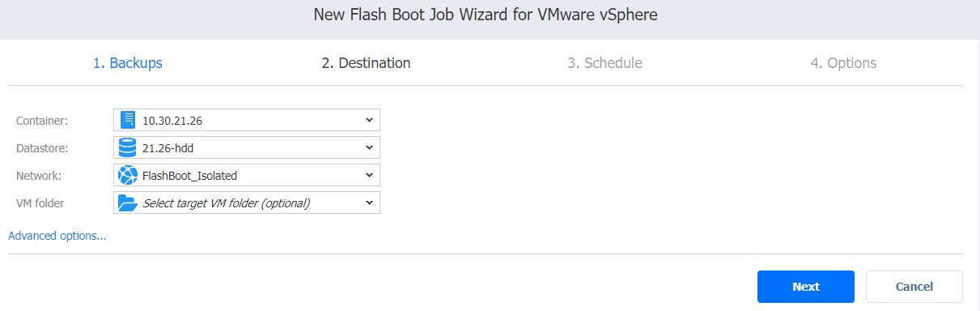Choose the 21.26-hdd datastore field

pyautogui.click(x=247, y=147)
